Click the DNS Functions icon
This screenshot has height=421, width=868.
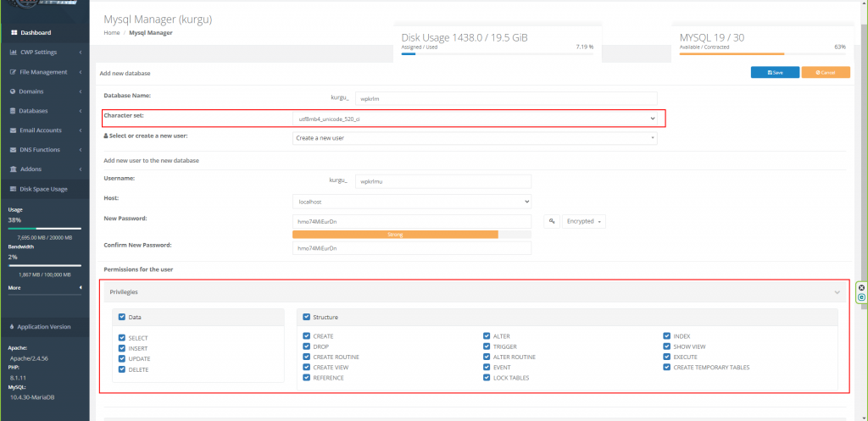tap(14, 150)
